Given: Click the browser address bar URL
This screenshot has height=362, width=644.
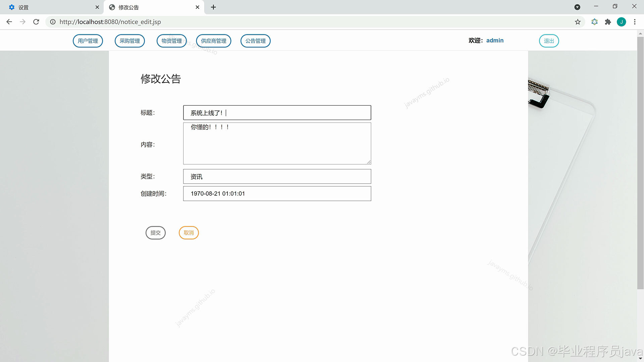Looking at the screenshot, I should [x=110, y=22].
